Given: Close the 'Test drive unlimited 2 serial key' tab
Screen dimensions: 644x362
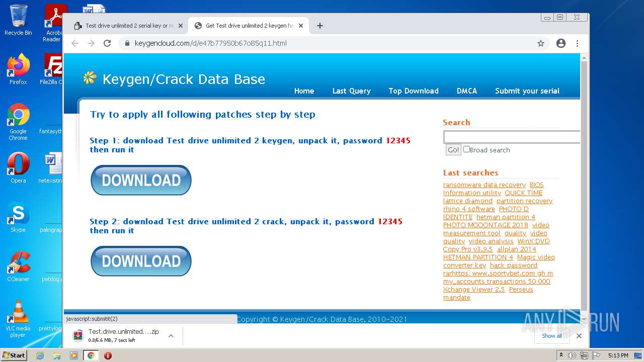Looking at the screenshot, I should point(181,26).
